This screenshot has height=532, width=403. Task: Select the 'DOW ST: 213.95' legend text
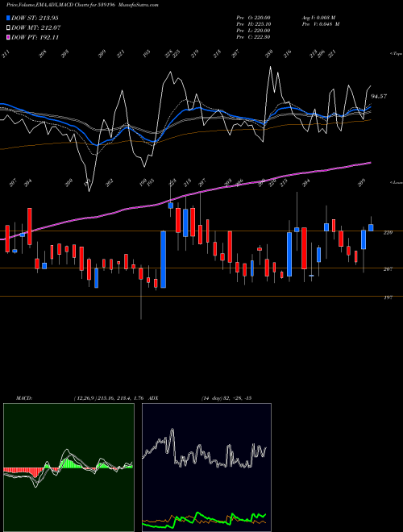point(35,18)
